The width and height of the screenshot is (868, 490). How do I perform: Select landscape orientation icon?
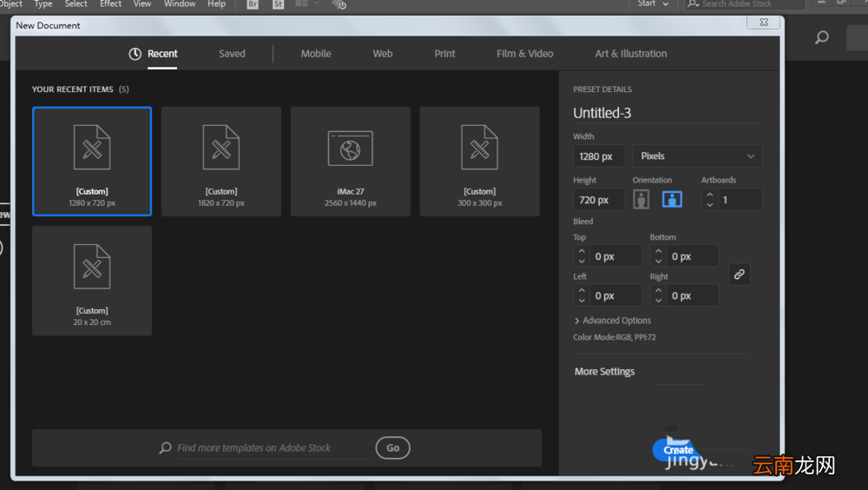(x=672, y=200)
